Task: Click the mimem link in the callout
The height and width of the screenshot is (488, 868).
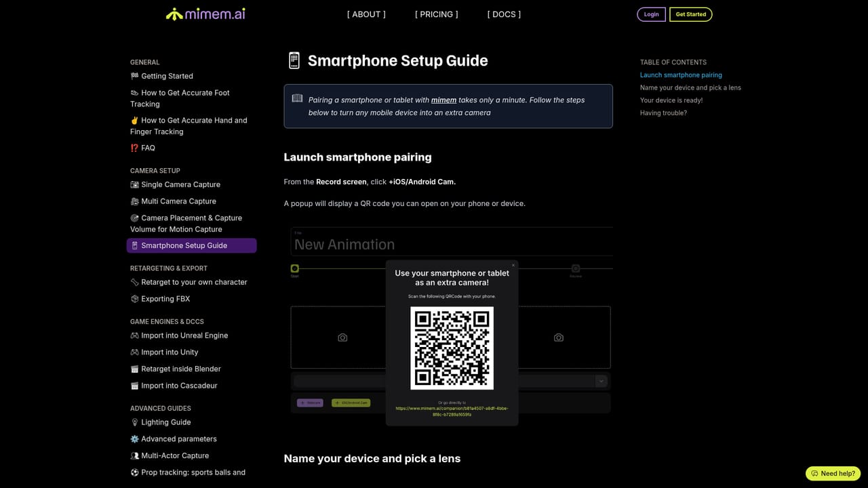Action: point(443,100)
